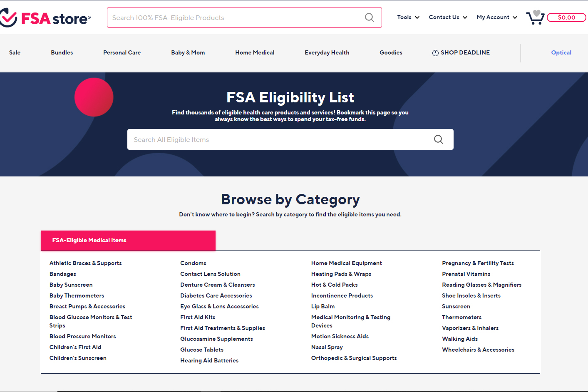Expand the Tools dropdown

[x=408, y=17]
